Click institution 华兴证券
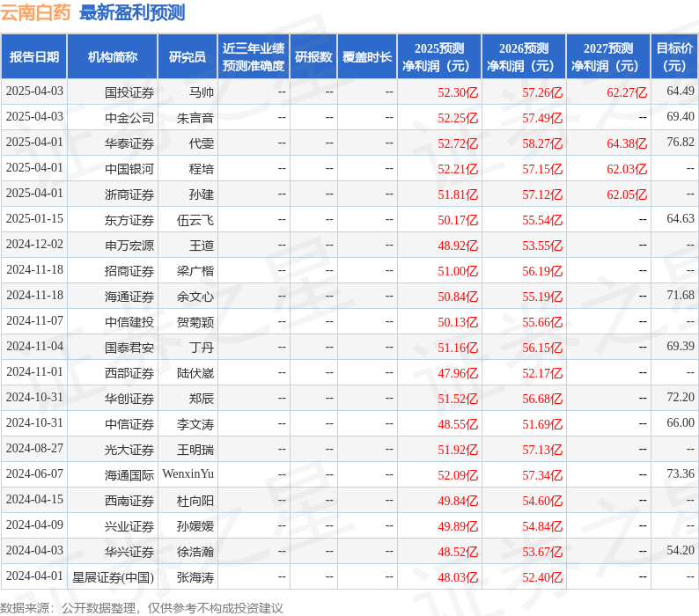Screen dimensions: 699x616 pyautogui.click(x=129, y=552)
